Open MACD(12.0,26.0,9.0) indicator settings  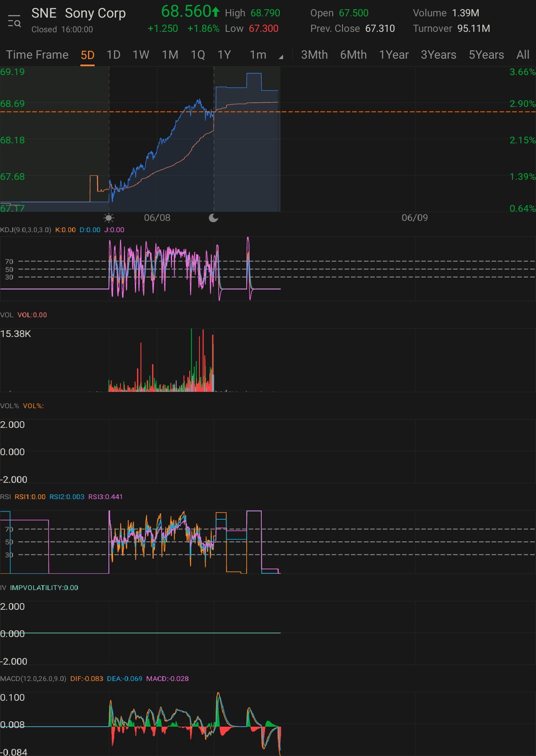click(x=33, y=678)
